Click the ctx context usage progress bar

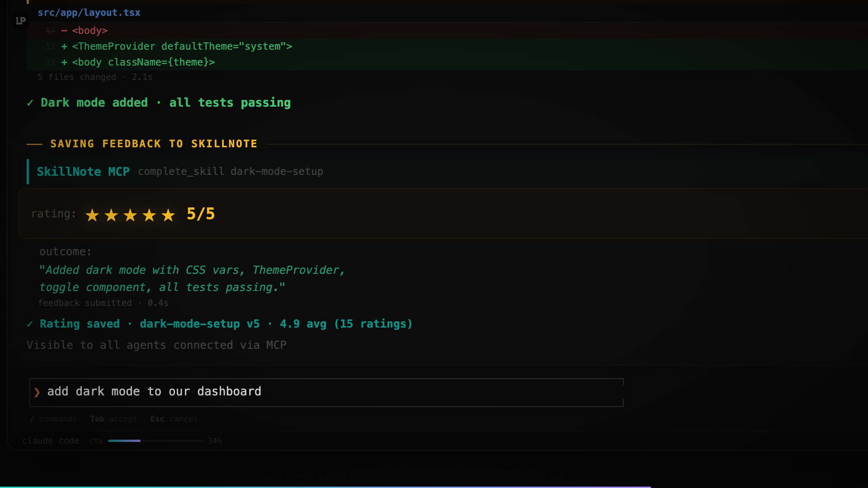click(155, 441)
